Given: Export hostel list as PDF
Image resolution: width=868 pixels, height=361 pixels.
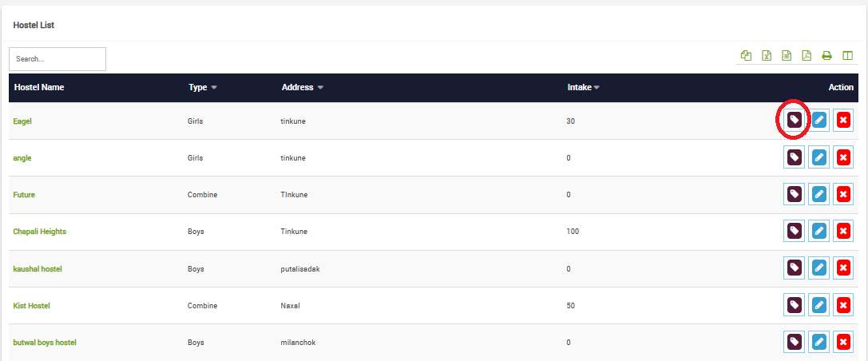Looking at the screenshot, I should click(807, 56).
